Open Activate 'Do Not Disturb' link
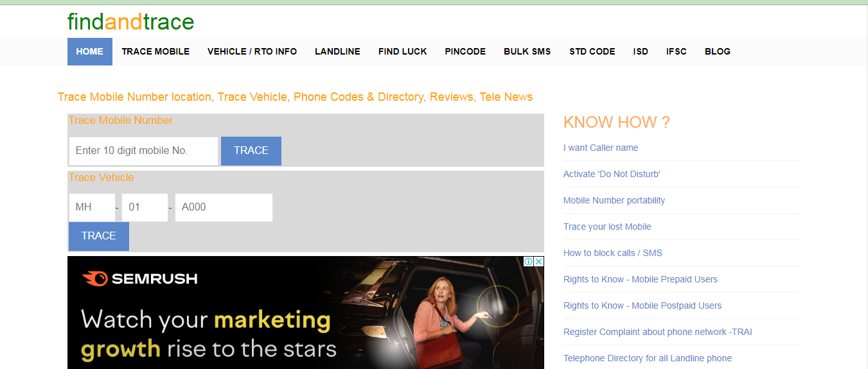Image resolution: width=868 pixels, height=369 pixels. [x=612, y=174]
